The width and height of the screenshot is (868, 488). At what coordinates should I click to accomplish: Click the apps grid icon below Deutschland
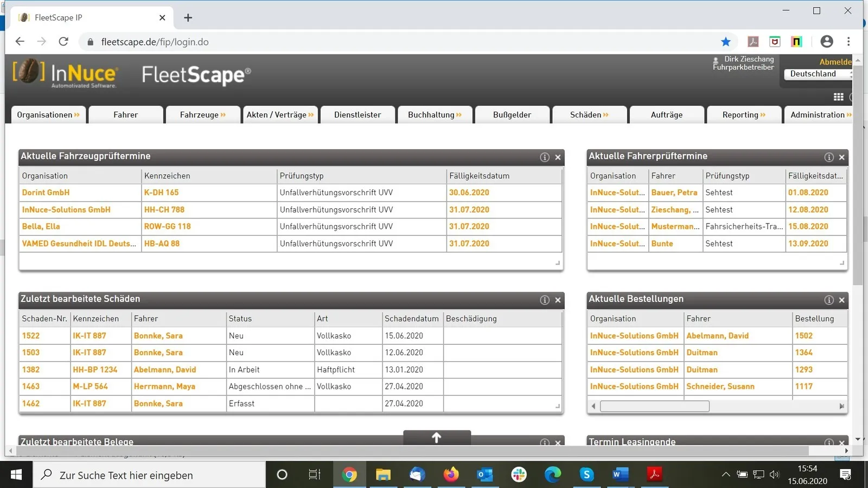click(839, 97)
